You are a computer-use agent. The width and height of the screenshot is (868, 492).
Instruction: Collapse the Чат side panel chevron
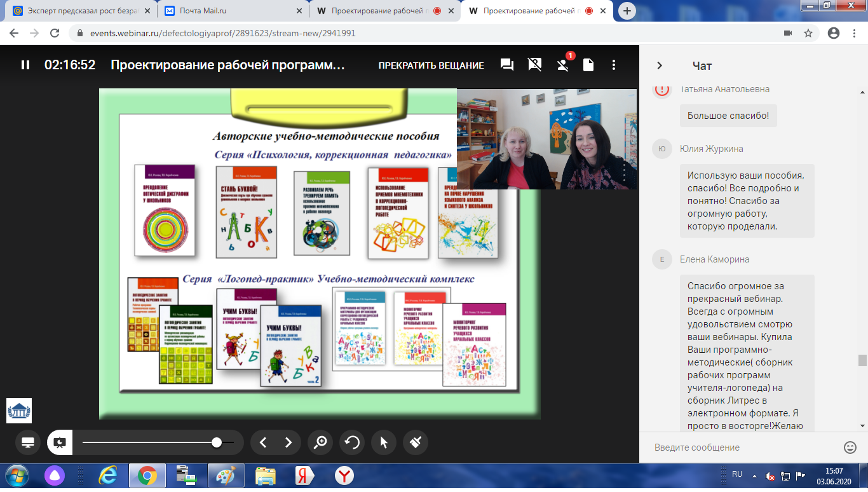(x=660, y=65)
